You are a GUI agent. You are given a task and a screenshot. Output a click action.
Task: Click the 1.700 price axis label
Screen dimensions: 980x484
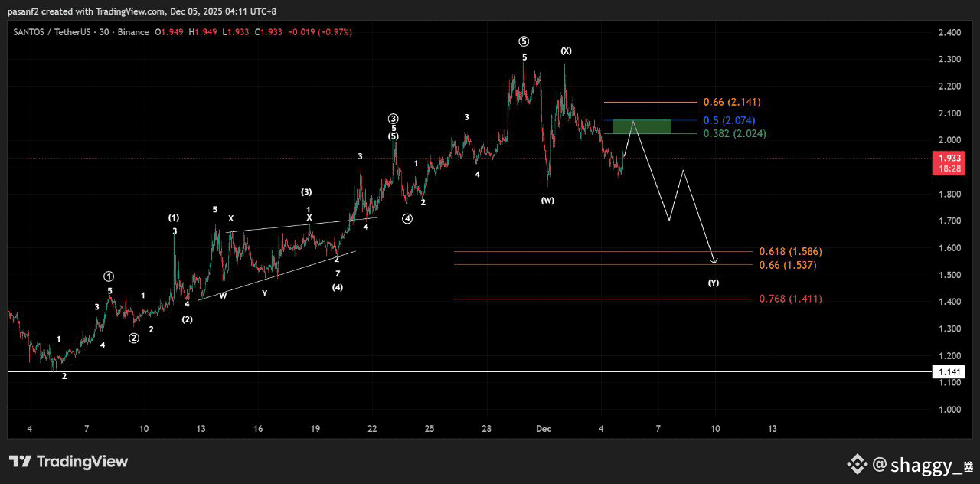[949, 221]
